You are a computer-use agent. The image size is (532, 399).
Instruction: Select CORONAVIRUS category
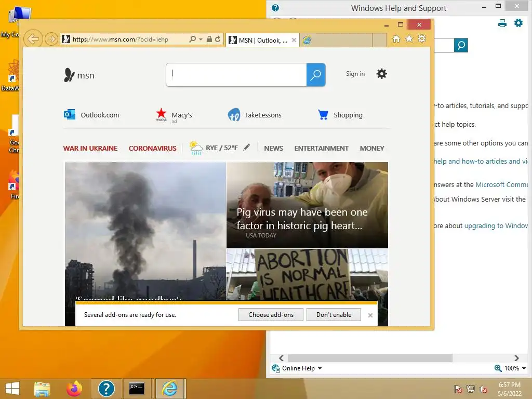pyautogui.click(x=152, y=148)
